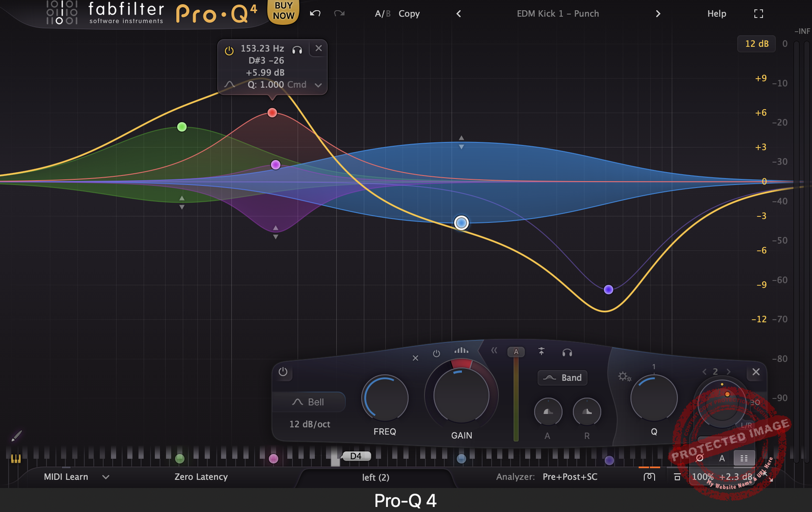Viewport: 812px width, 512px height.
Task: Load the next preset
Action: point(658,14)
